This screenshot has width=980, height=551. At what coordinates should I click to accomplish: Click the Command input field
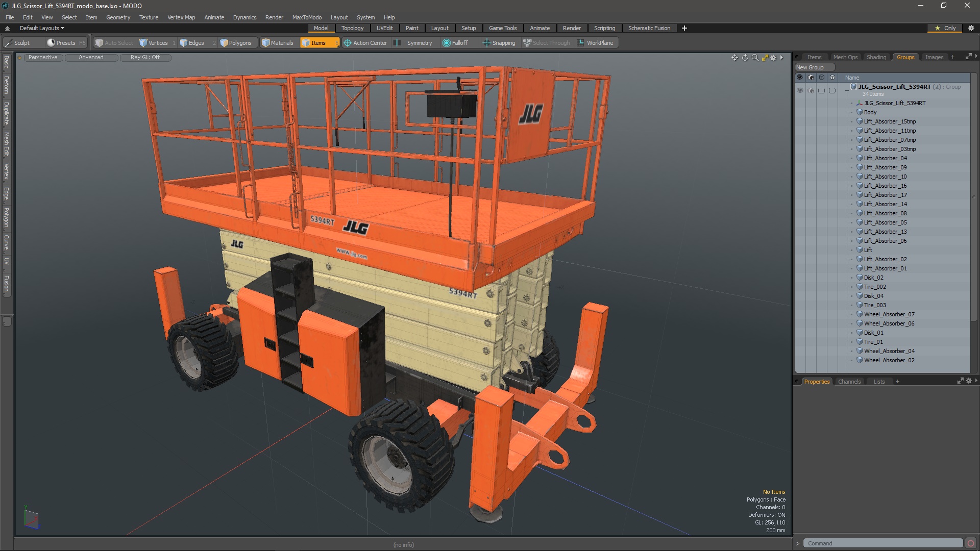pos(883,543)
